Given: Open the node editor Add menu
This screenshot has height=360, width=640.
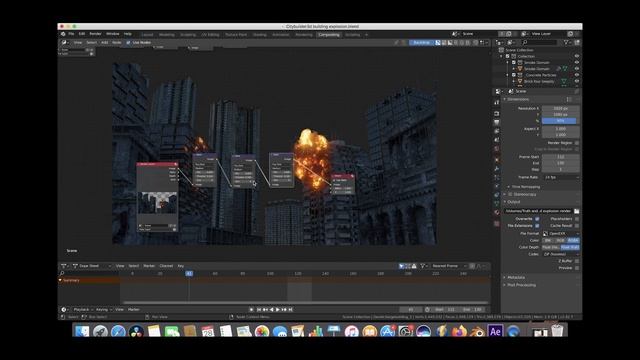Looking at the screenshot, I should click(x=104, y=42).
